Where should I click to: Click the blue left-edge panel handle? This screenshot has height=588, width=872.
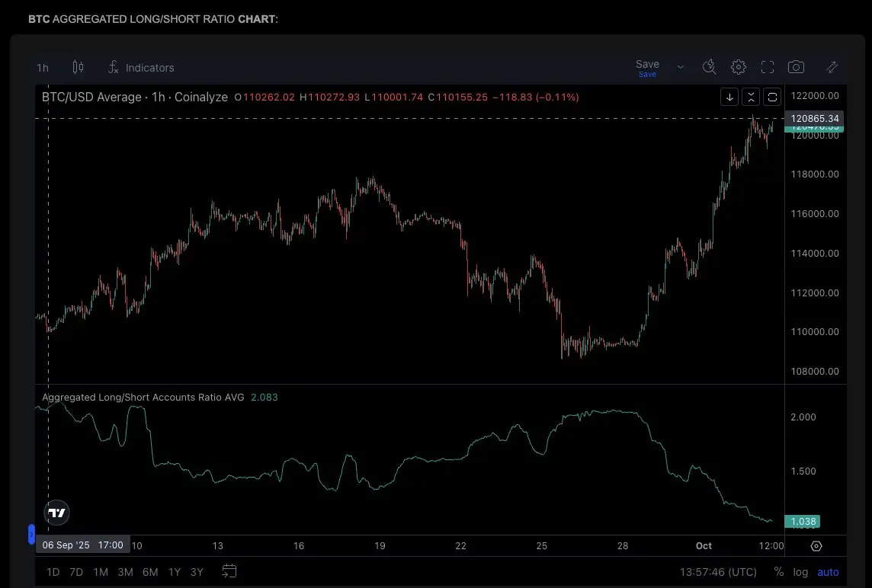(x=32, y=534)
